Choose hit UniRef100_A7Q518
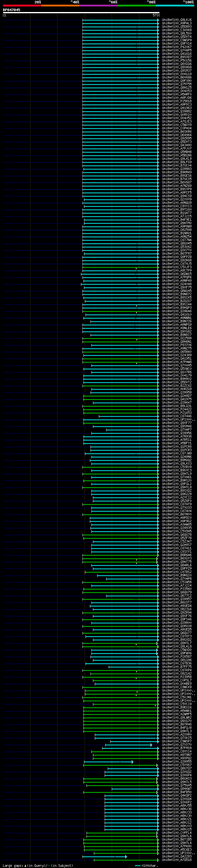Viewport: 197px width, 868px height. click(x=177, y=860)
